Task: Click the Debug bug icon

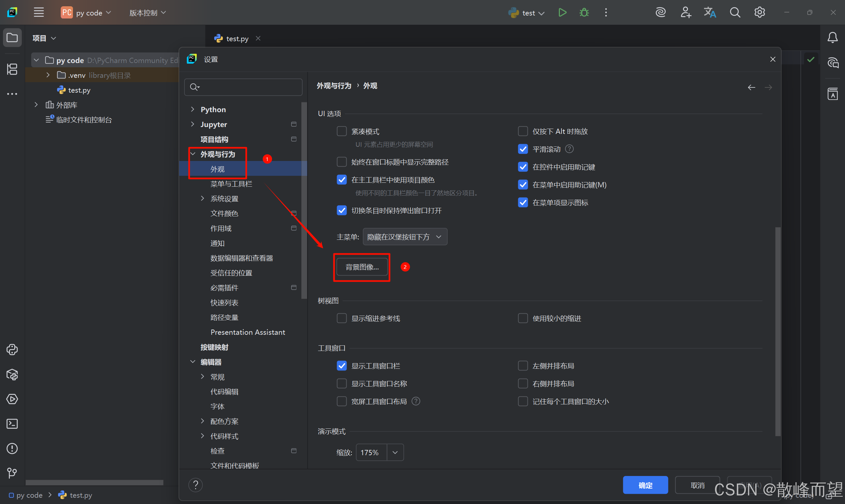Action: (x=584, y=13)
